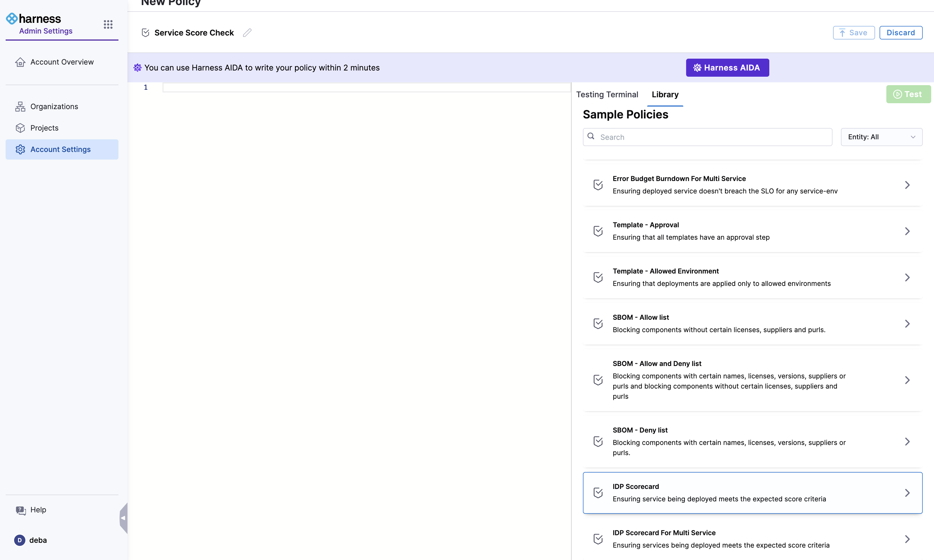This screenshot has height=560, width=934.
Task: Click the Organizations hierarchy icon
Action: tap(20, 107)
